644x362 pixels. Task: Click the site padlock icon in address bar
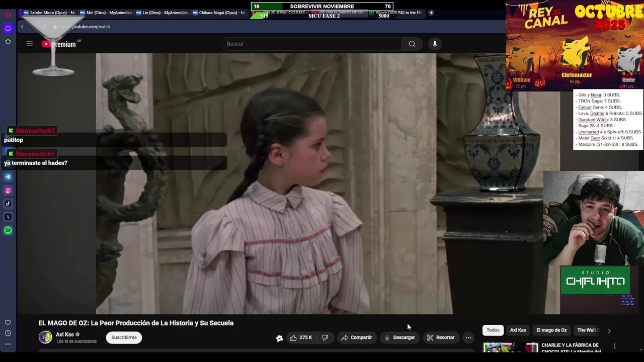point(55,27)
